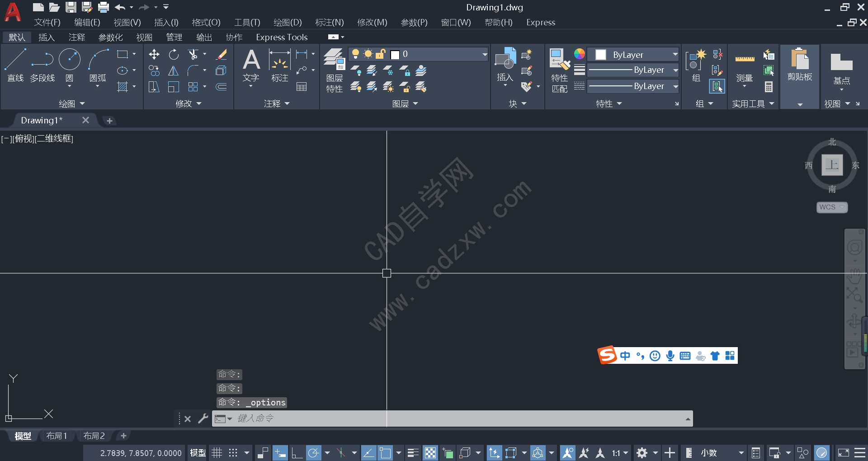Click the quick calculator icon
The width and height of the screenshot is (868, 461).
tap(769, 87)
